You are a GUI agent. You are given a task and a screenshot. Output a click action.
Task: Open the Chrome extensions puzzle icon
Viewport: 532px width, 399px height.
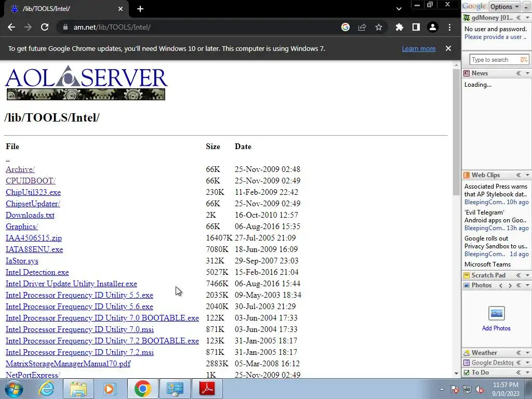click(x=400, y=27)
